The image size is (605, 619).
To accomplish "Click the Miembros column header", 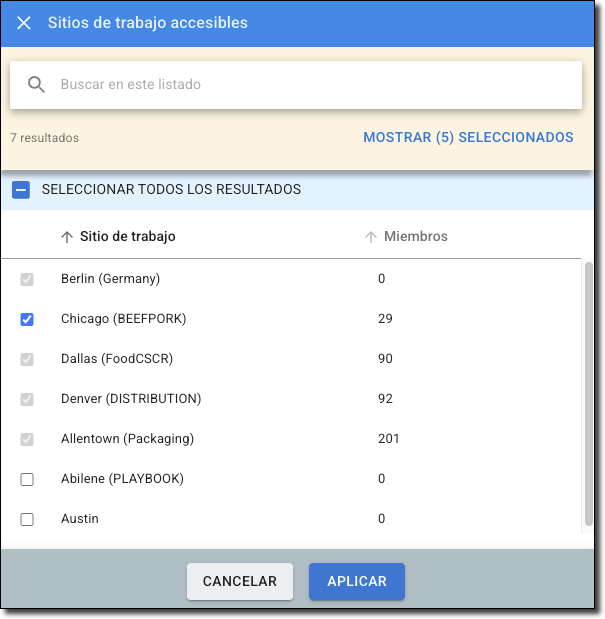I will (x=415, y=237).
